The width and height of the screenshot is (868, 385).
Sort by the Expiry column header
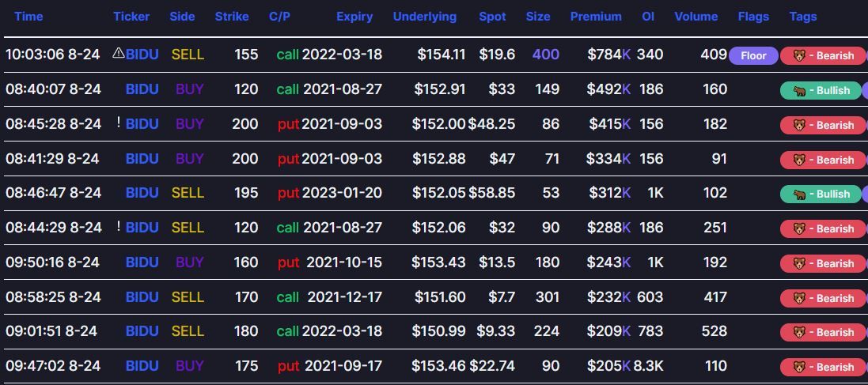354,17
